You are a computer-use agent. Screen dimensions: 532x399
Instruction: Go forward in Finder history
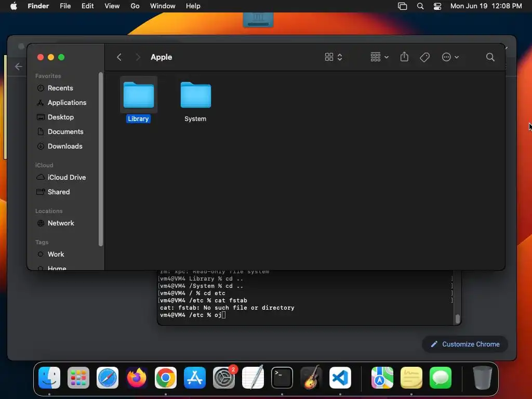click(x=137, y=57)
